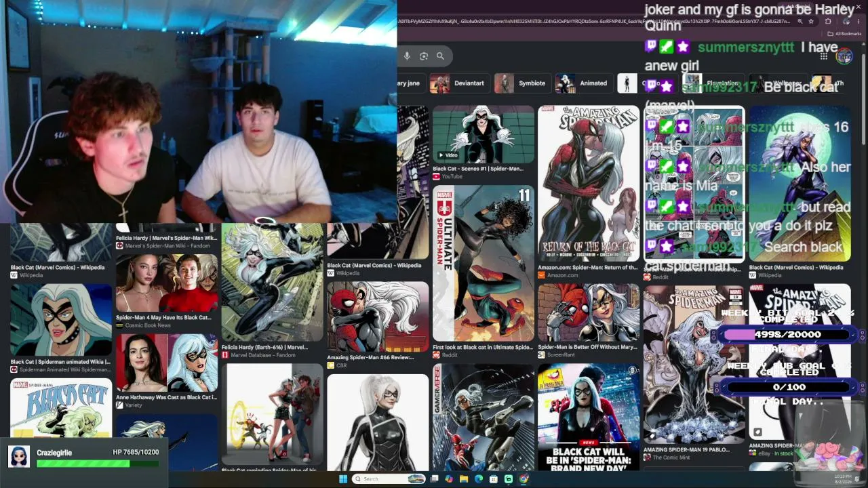The height and width of the screenshot is (488, 868).
Task: Open Spider-Man hugging Black Cat review image
Action: (x=378, y=317)
